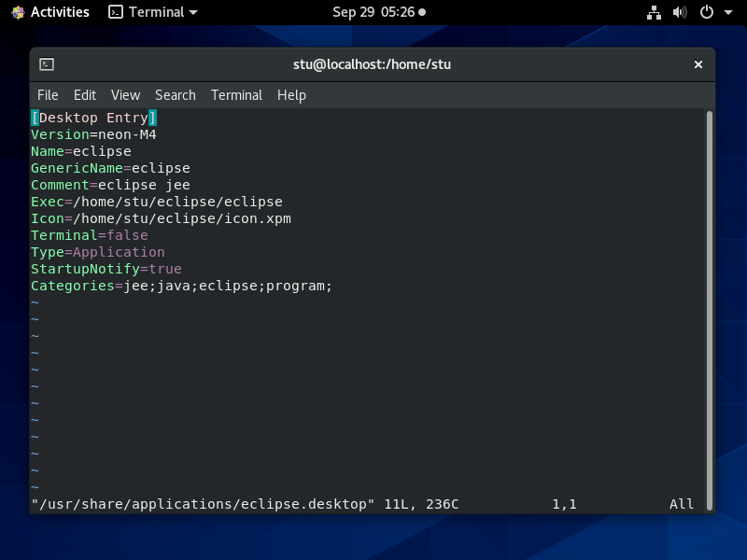747x560 pixels.
Task: Click the Exec=/home/stu/eclipse/eclipse line
Action: (x=157, y=202)
